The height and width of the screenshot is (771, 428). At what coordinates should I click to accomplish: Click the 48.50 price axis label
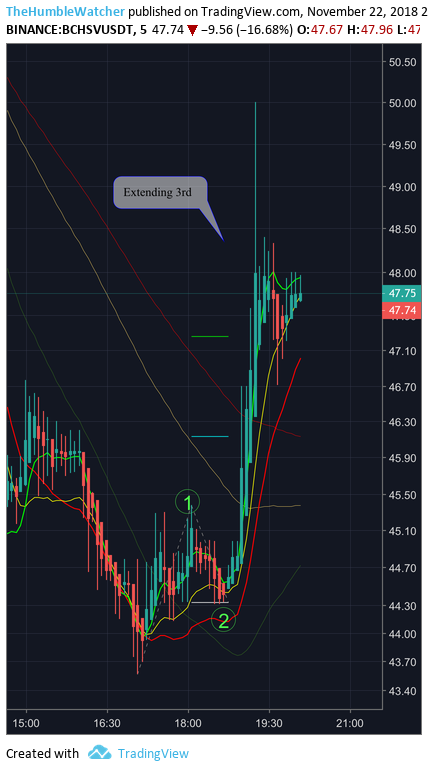[402, 229]
